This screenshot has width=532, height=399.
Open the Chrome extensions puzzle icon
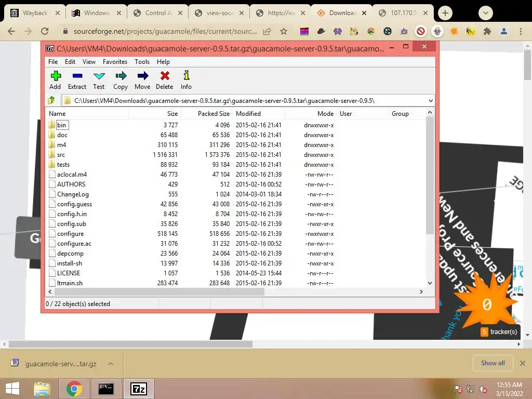(487, 32)
